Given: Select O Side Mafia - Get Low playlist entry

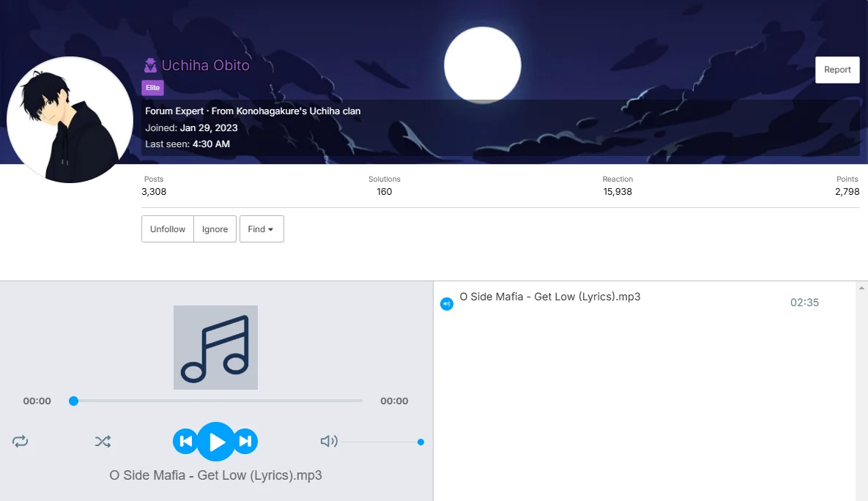Looking at the screenshot, I should tap(549, 297).
